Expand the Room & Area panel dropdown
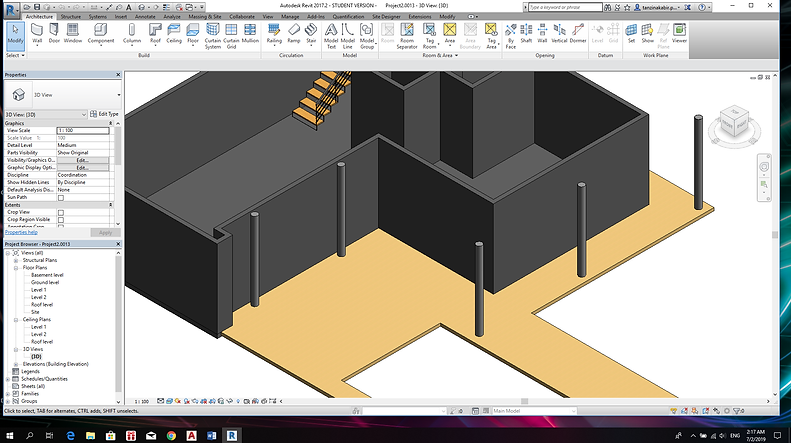 440,56
